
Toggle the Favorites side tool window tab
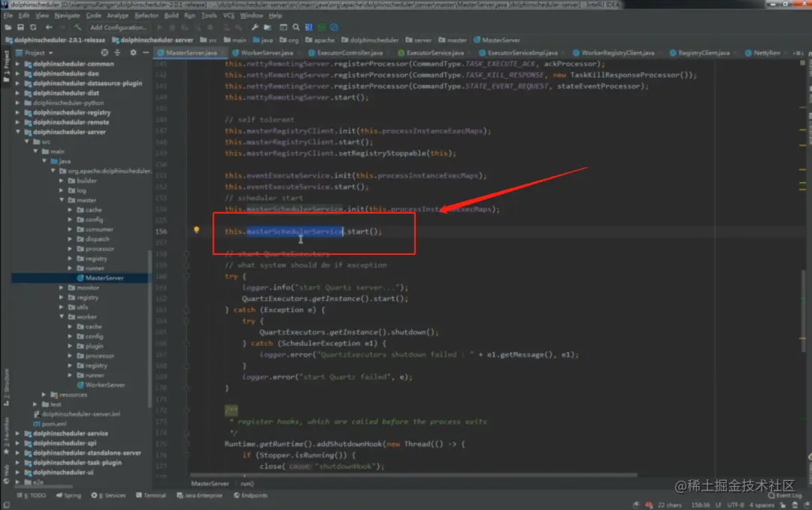6,436
